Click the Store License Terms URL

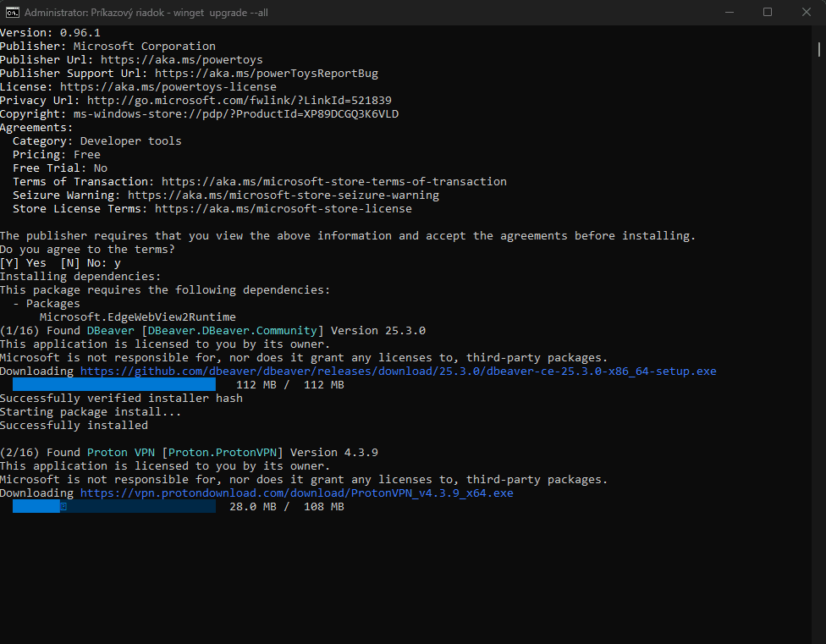pos(283,209)
